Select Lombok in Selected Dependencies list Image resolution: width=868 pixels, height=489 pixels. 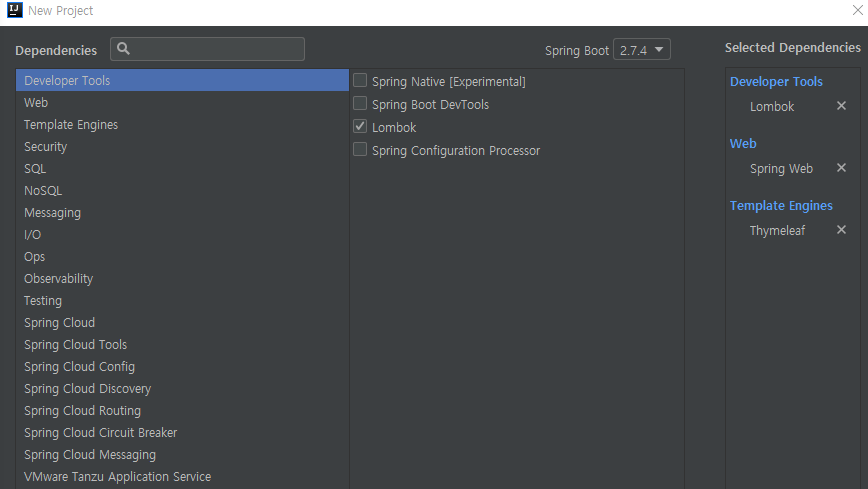pos(772,106)
